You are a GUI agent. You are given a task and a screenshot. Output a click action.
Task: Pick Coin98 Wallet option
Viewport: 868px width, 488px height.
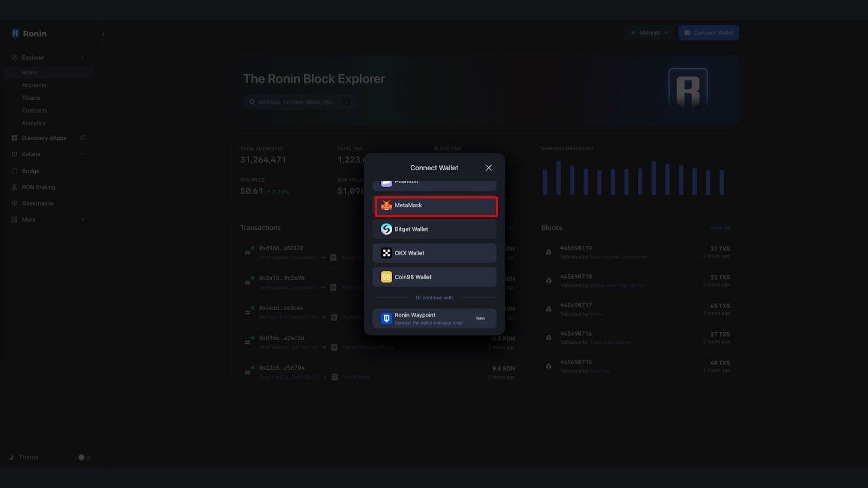click(x=434, y=277)
